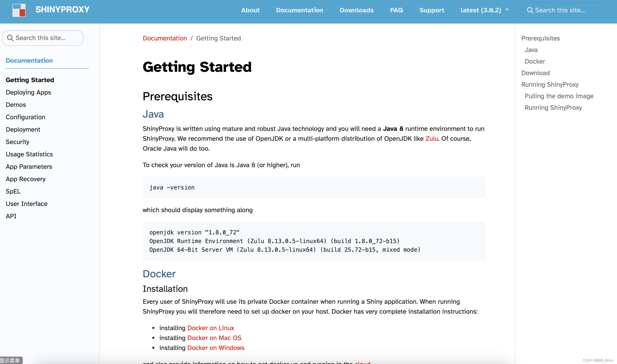This screenshot has height=364, width=617.
Task: Open the FAQ page
Action: [396, 10]
